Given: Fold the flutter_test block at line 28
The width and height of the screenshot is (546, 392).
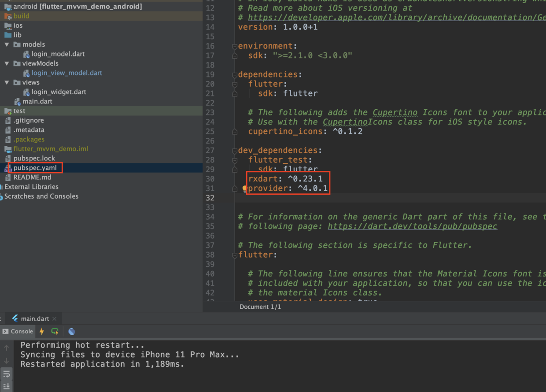Looking at the screenshot, I should [235, 160].
